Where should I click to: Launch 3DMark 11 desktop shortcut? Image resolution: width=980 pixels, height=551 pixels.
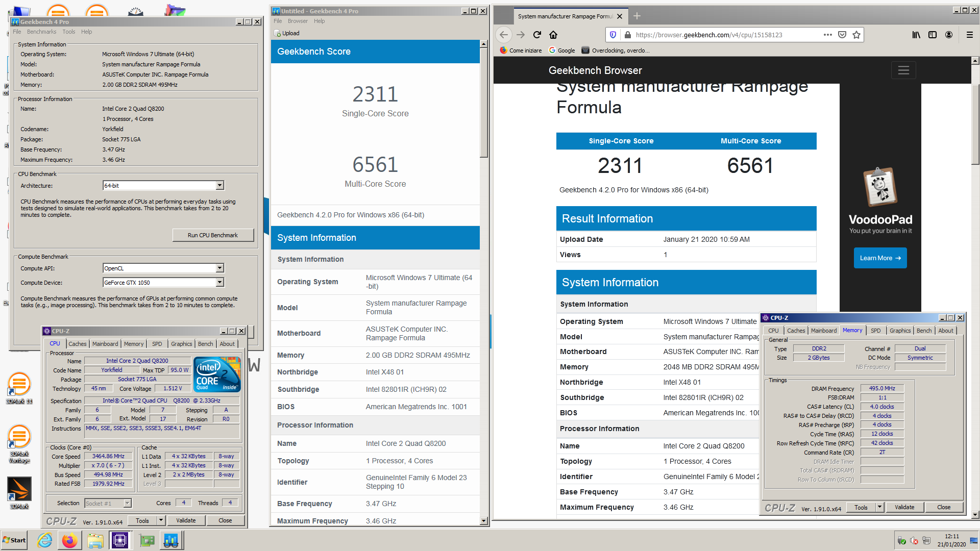pos(19,389)
